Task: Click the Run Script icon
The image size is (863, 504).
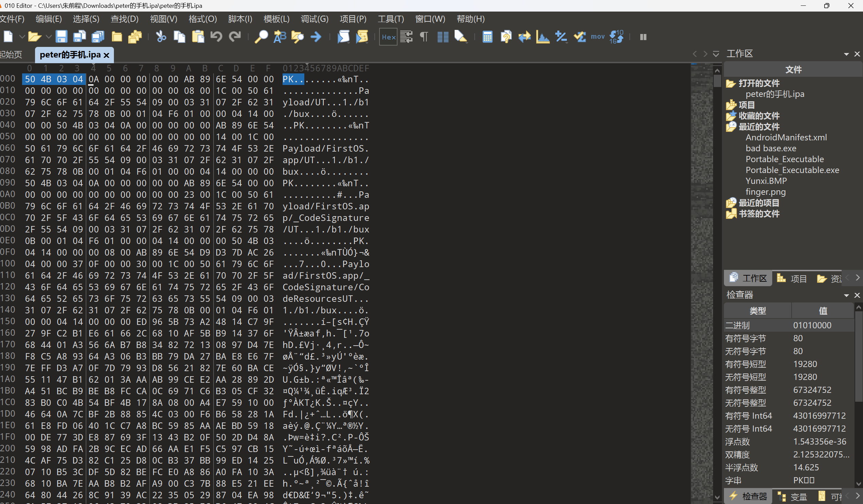Action: click(x=343, y=37)
